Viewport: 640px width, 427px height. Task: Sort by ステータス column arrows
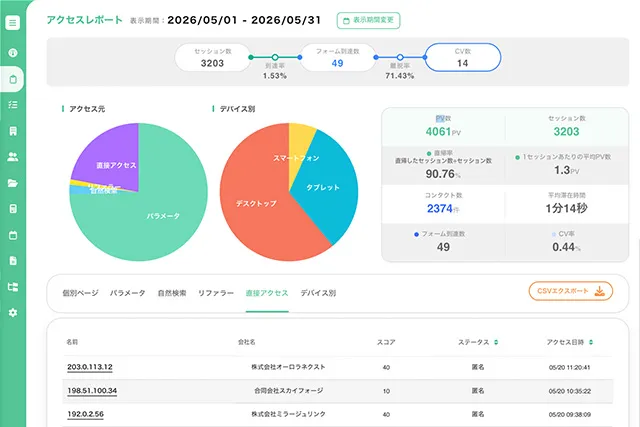(496, 342)
